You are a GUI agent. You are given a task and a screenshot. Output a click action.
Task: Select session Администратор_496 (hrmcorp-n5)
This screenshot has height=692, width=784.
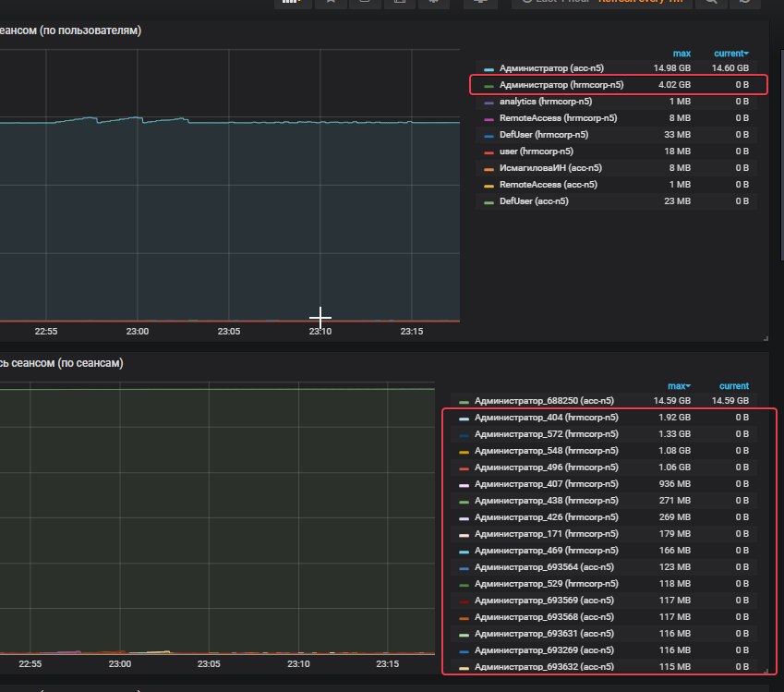pos(546,467)
